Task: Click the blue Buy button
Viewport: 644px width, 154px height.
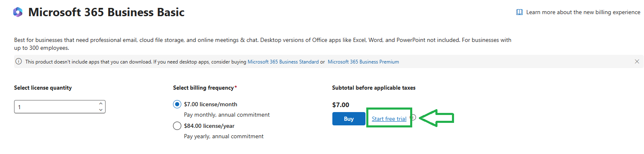Action: click(x=349, y=119)
